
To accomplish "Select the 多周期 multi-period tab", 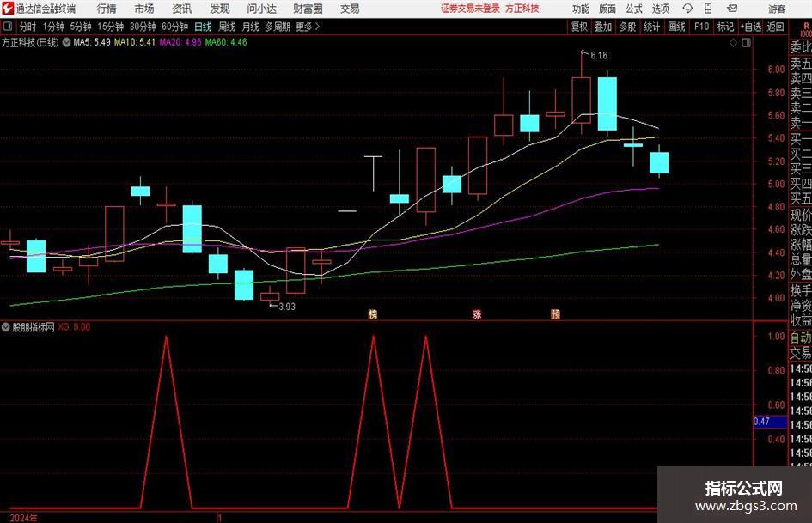I will (x=278, y=27).
